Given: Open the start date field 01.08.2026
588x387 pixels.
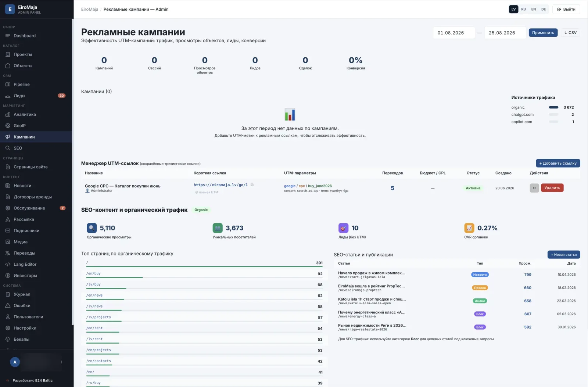Looking at the screenshot, I should tap(454, 33).
